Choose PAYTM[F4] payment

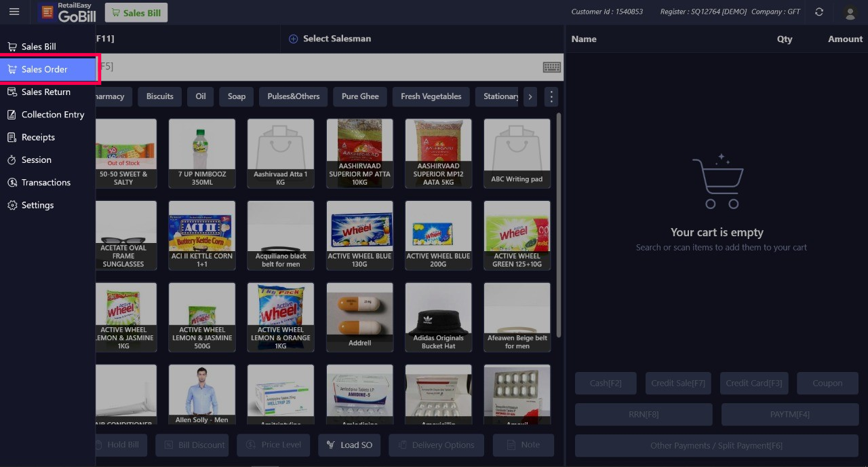tap(790, 414)
